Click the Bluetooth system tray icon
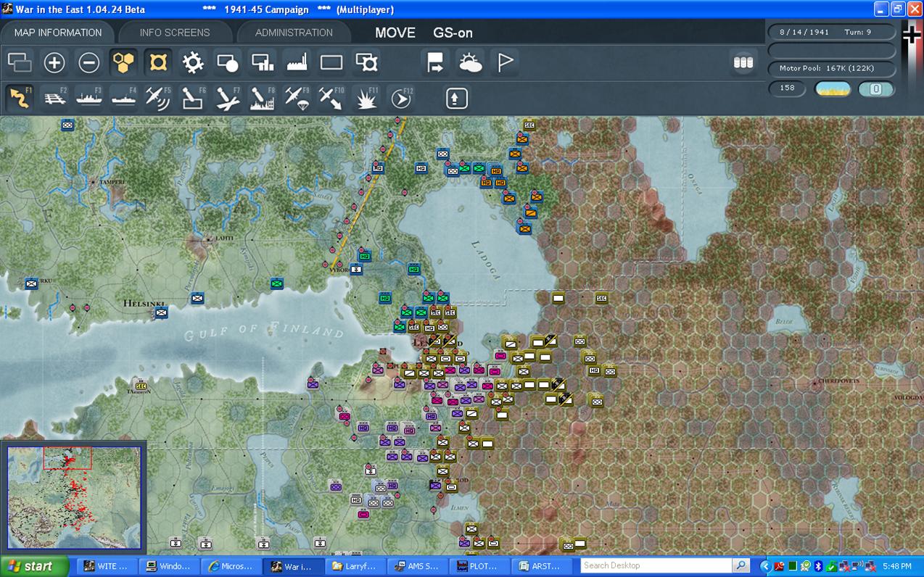The width and height of the screenshot is (924, 577). pyautogui.click(x=818, y=566)
